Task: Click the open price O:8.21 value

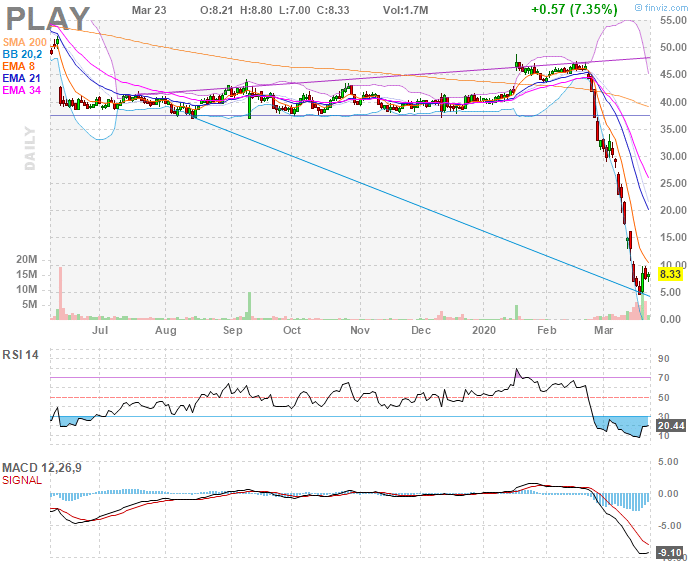Action: (x=217, y=10)
